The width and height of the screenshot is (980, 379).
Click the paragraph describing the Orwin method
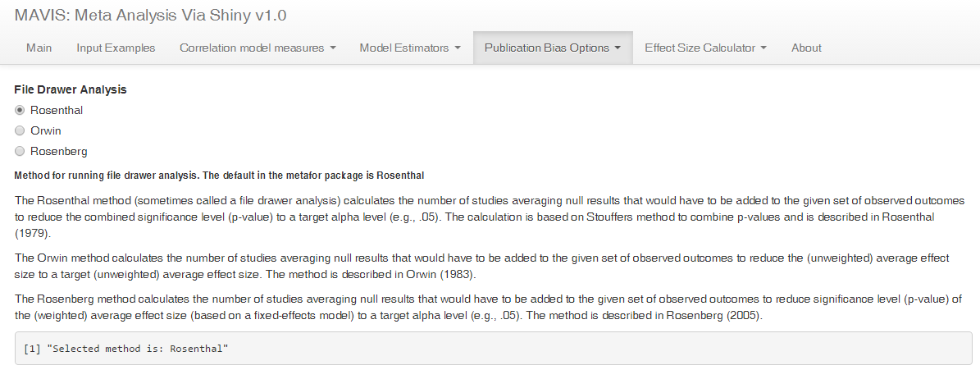(490, 265)
